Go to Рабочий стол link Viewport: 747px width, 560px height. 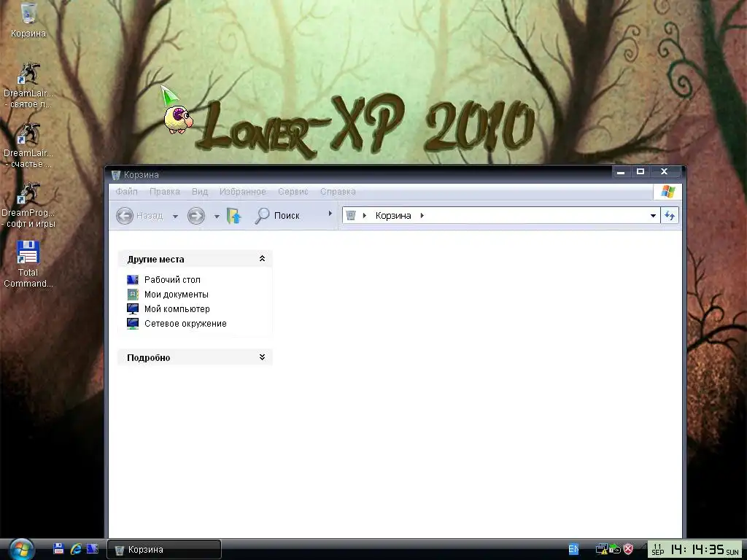[172, 279]
